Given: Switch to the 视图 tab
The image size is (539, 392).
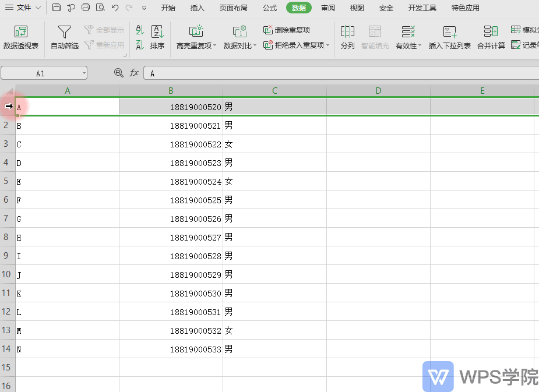Looking at the screenshot, I should (357, 8).
